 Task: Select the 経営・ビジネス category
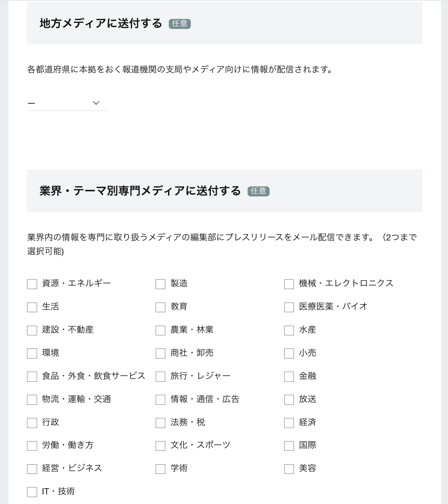click(32, 469)
